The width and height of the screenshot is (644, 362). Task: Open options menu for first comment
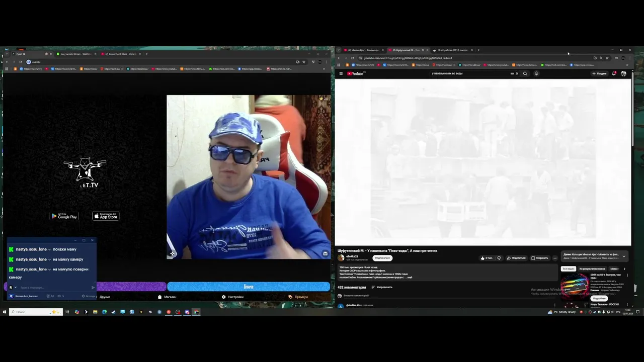(x=555, y=305)
